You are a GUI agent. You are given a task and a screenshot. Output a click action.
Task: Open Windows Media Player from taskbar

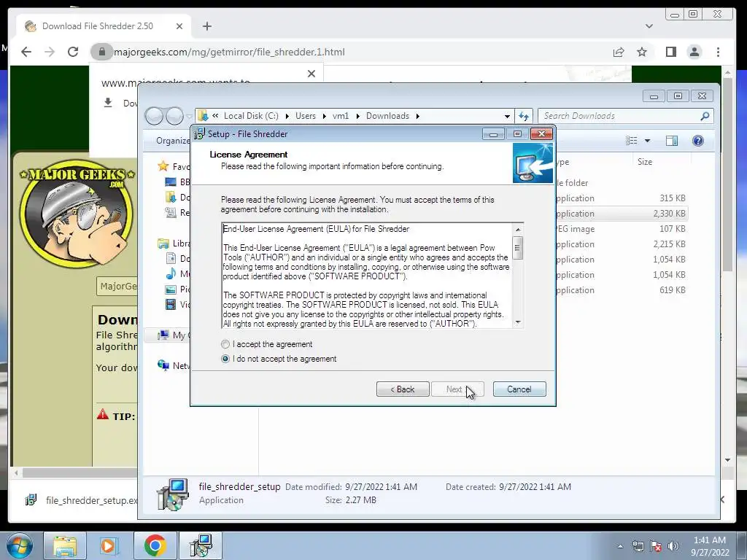pos(109,545)
